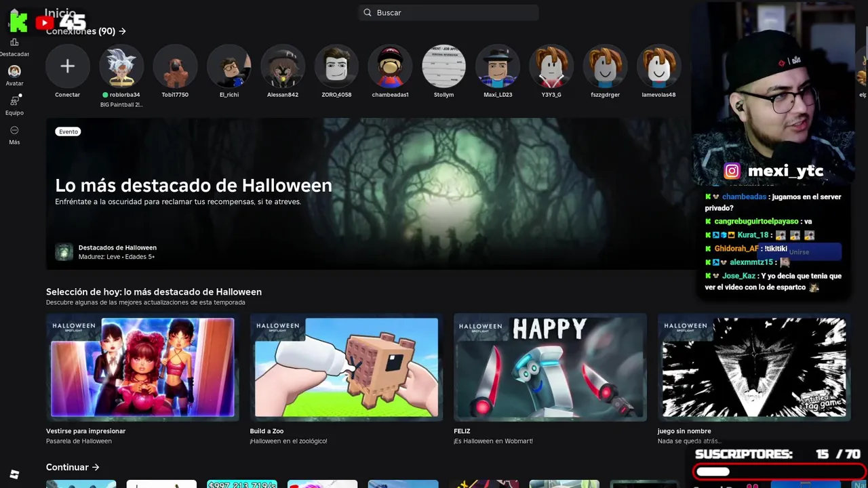Click the Conectar plus button

[67, 66]
